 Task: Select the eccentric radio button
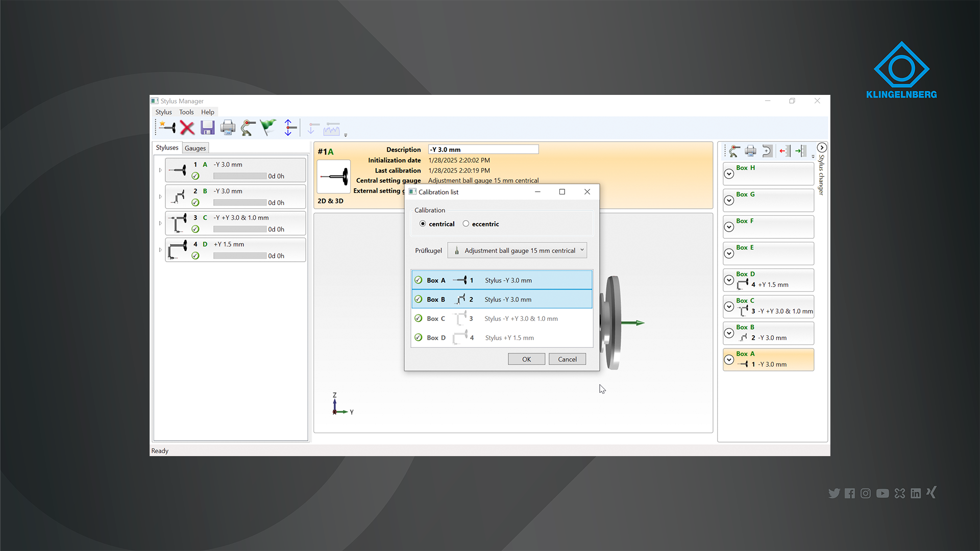coord(466,223)
